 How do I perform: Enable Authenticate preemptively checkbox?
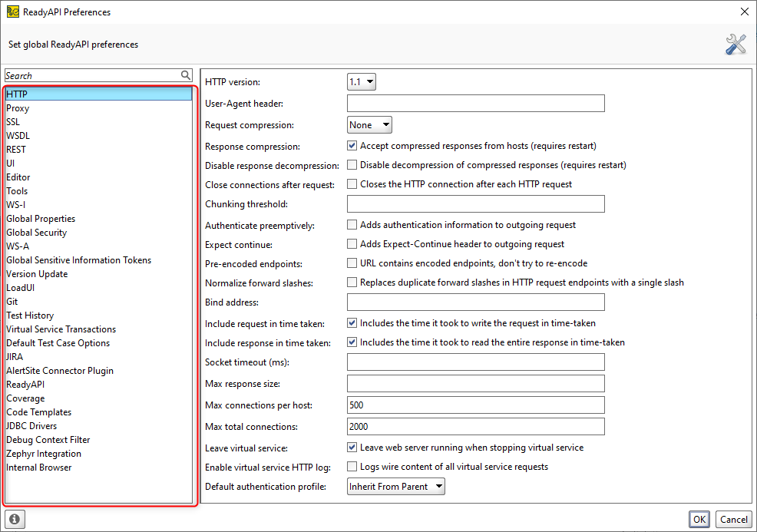(352, 225)
